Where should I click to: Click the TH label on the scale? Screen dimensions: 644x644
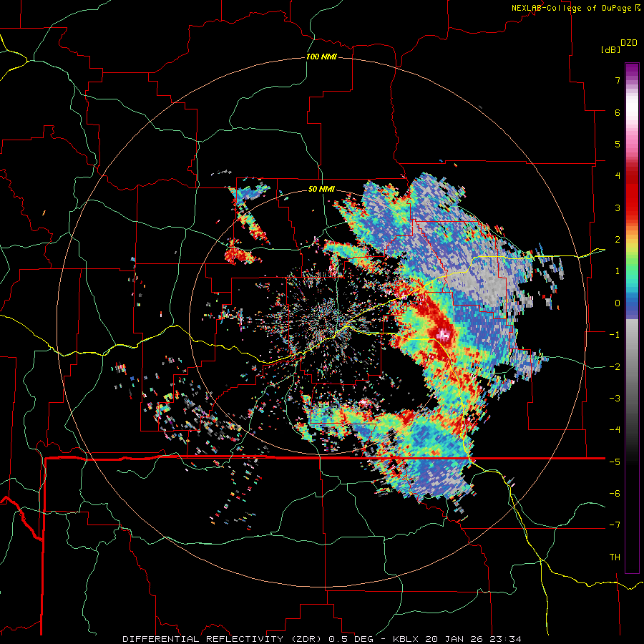[615, 557]
